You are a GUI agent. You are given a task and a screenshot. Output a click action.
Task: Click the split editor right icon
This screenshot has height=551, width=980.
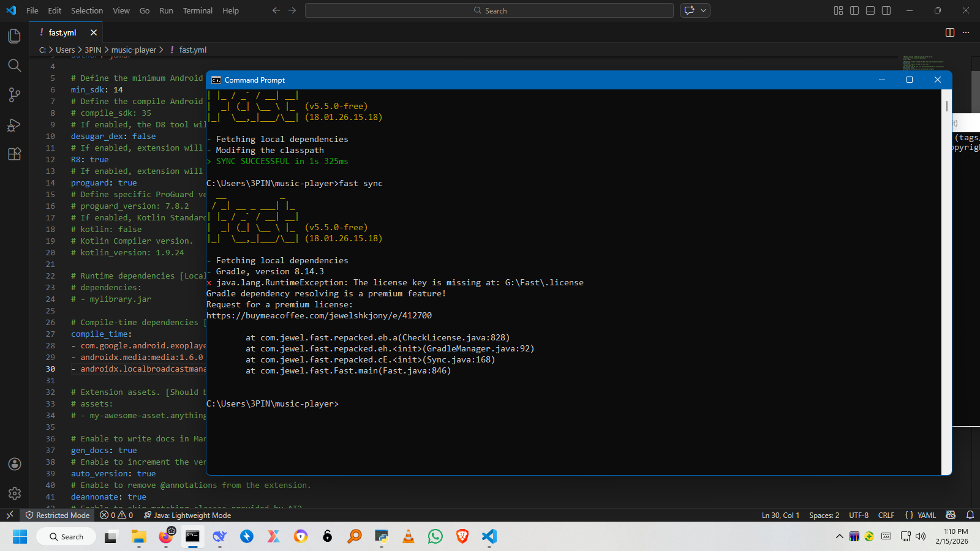click(950, 32)
